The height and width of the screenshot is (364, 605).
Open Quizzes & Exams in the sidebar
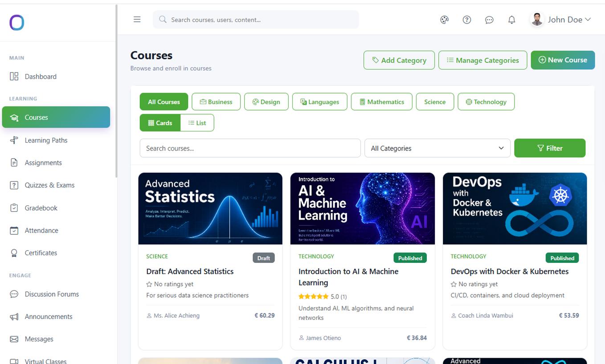pyautogui.click(x=56, y=185)
